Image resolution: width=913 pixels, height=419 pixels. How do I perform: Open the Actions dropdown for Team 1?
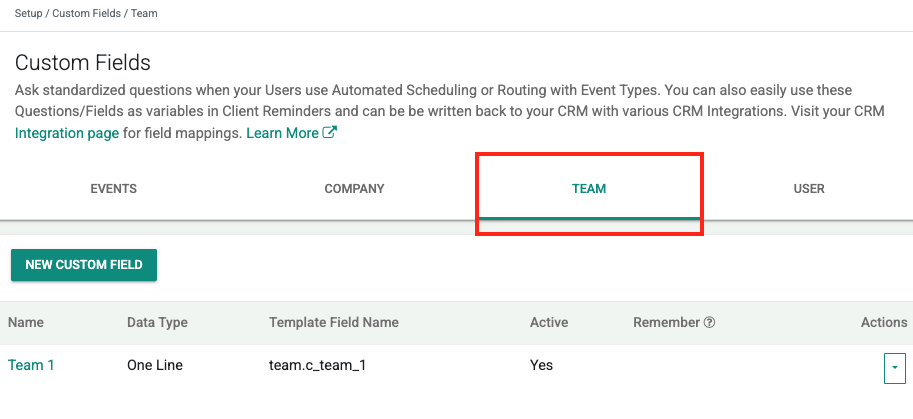pyautogui.click(x=894, y=367)
